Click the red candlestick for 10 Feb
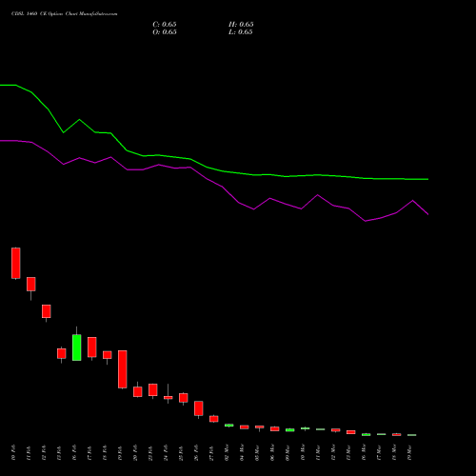 [16, 263]
